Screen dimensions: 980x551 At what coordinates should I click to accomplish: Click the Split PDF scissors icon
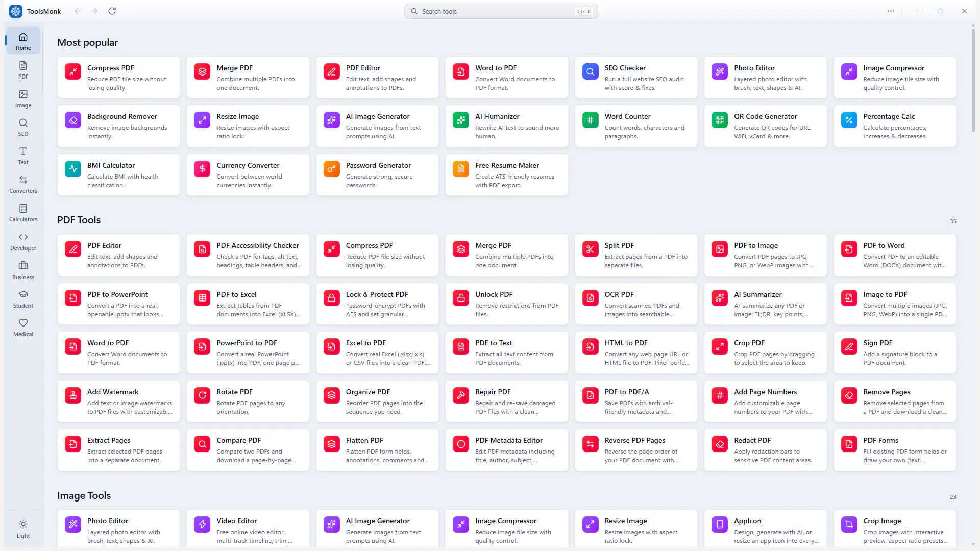click(591, 249)
